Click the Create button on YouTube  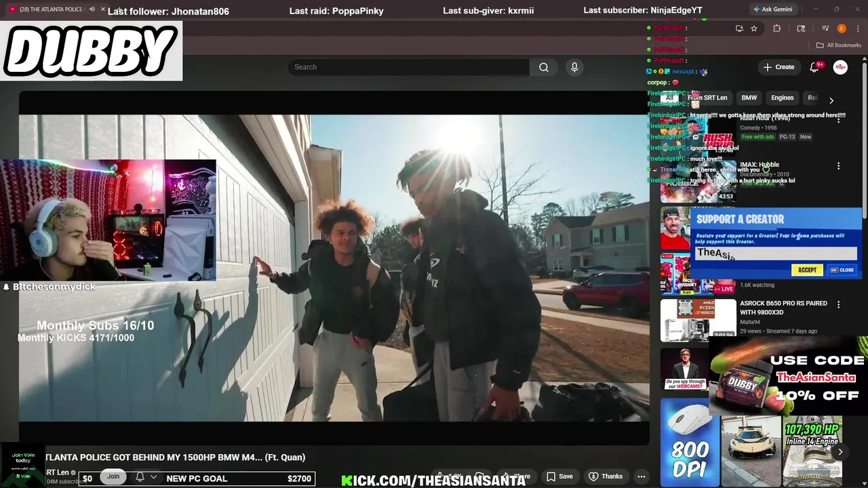[x=778, y=67]
